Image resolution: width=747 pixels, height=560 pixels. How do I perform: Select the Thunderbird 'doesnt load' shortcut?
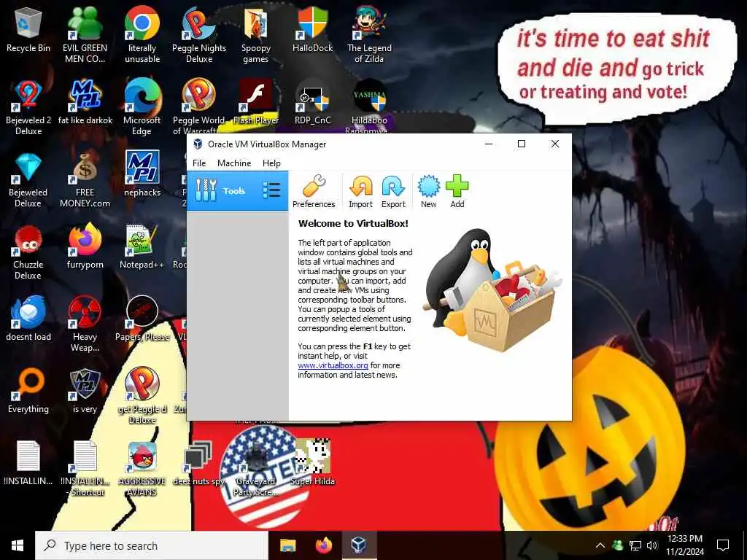(28, 319)
